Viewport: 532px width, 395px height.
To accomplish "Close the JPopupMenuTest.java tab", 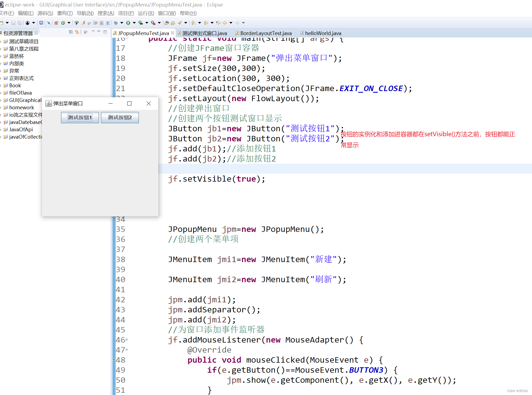I will click(x=173, y=33).
